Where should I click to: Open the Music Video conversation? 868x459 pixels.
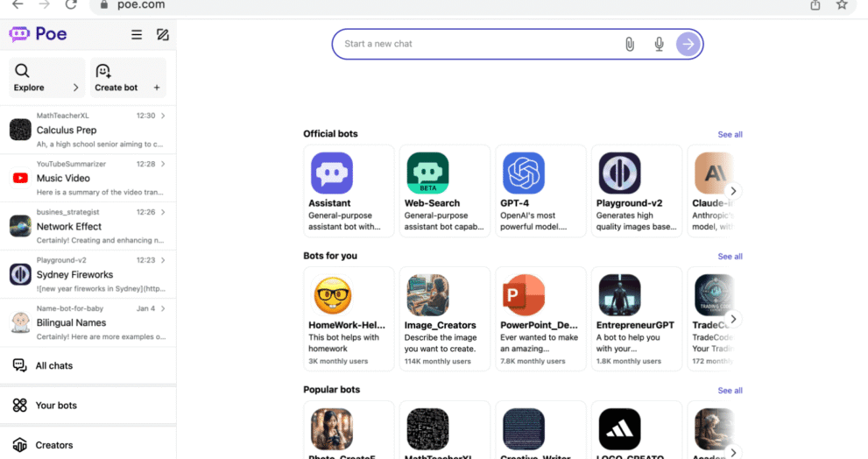[88, 179]
